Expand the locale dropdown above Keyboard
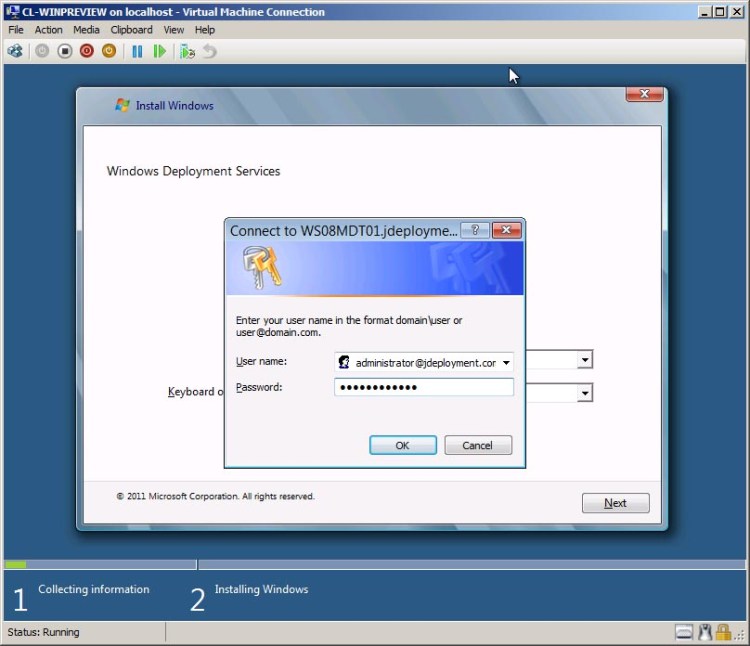 [x=585, y=360]
